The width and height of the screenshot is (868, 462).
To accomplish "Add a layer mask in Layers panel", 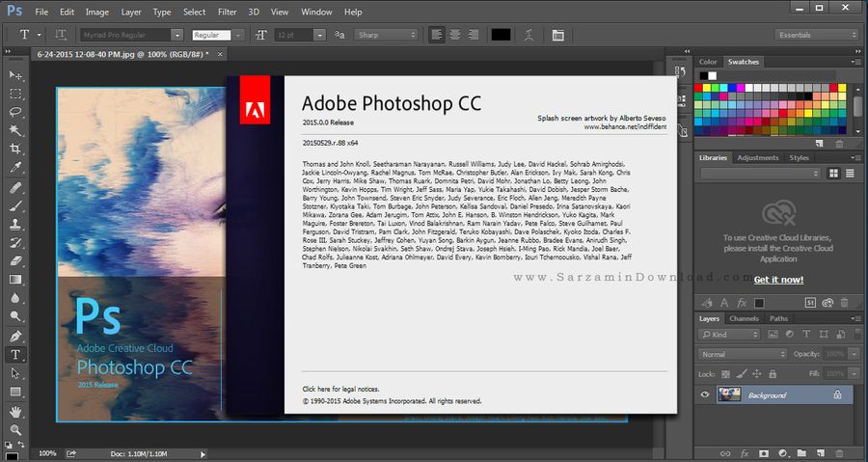I will (x=764, y=453).
